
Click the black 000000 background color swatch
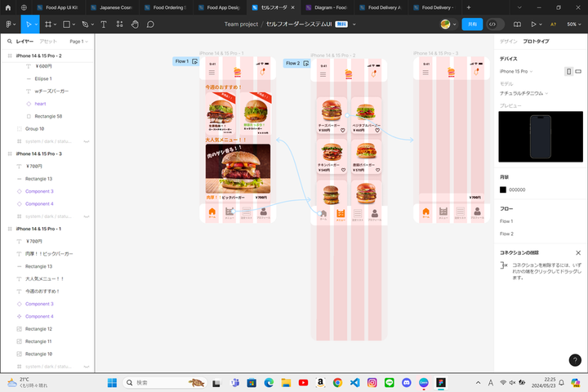click(503, 189)
